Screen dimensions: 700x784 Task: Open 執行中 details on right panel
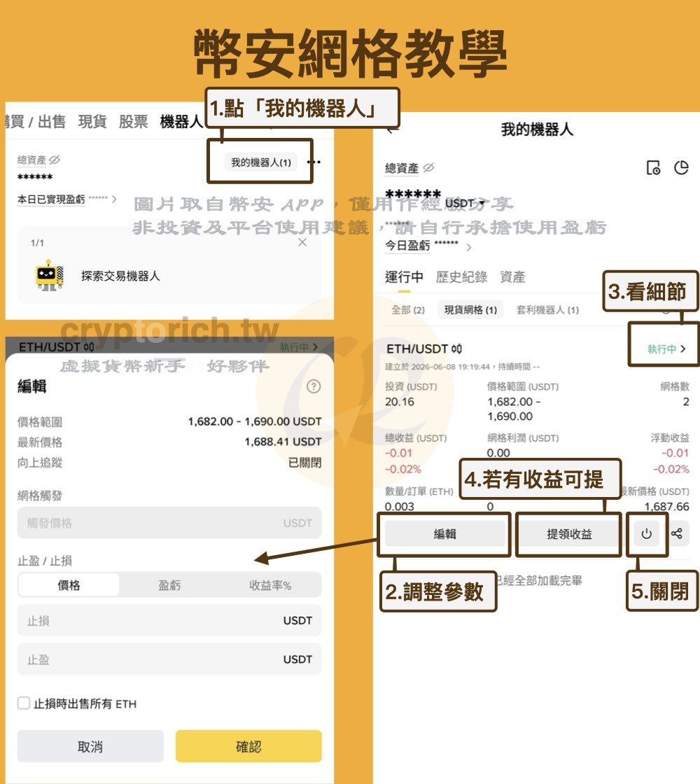tap(666, 349)
